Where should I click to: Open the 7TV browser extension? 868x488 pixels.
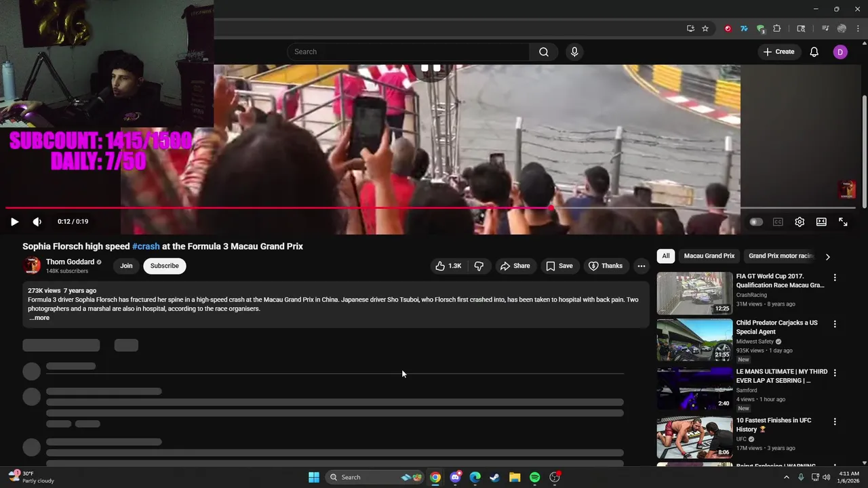coord(744,28)
